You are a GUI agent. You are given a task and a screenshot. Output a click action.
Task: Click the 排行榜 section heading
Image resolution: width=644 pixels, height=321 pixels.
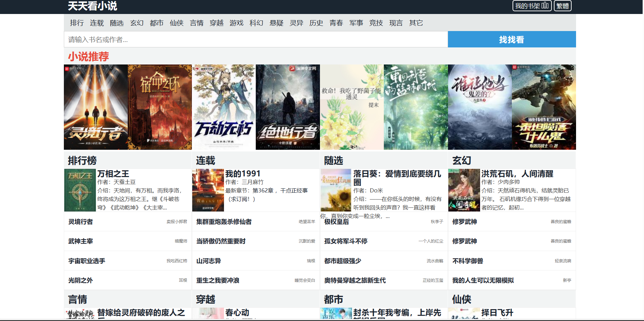(82, 160)
